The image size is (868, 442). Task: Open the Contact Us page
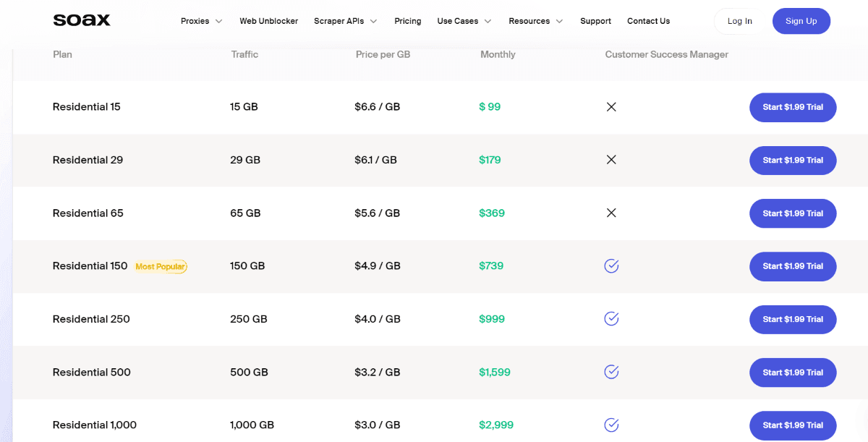coord(648,21)
